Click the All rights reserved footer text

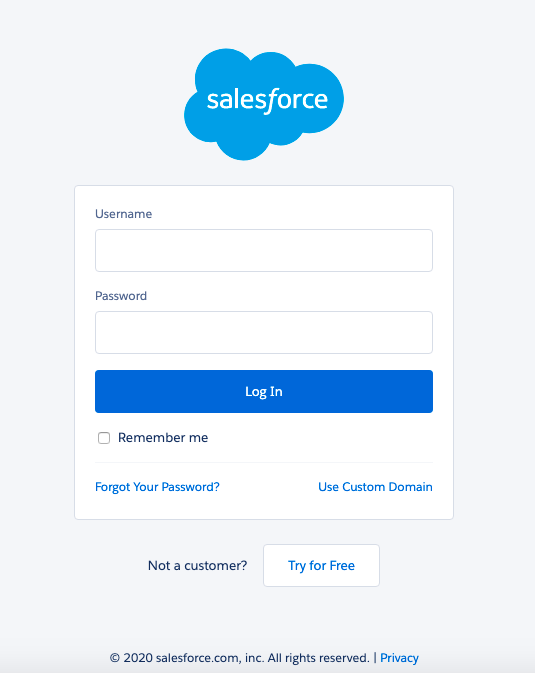pos(319,658)
